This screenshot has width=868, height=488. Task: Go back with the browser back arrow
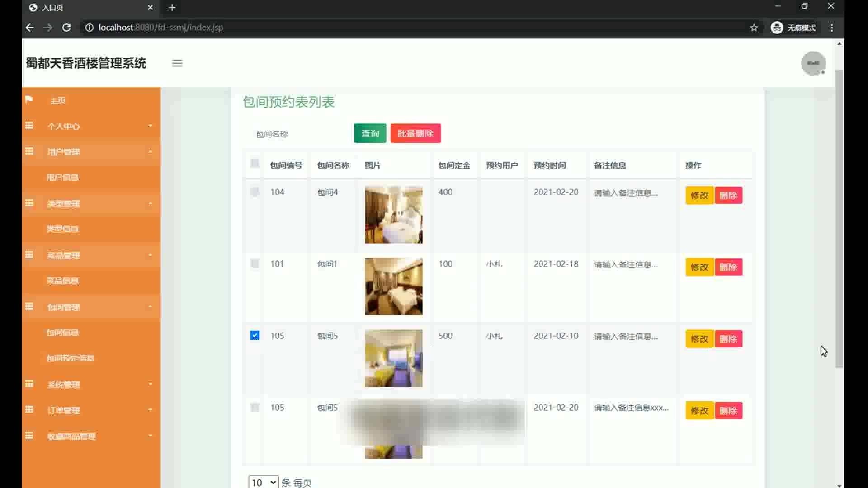coord(30,28)
